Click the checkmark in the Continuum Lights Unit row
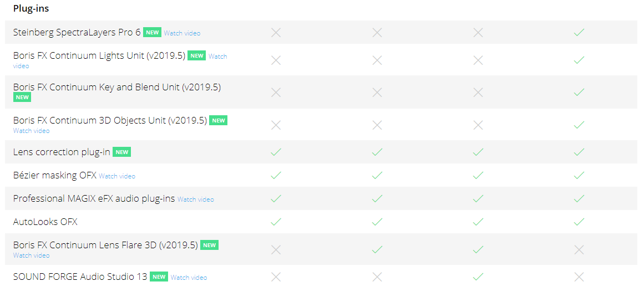The width and height of the screenshot is (644, 302). pyautogui.click(x=579, y=60)
